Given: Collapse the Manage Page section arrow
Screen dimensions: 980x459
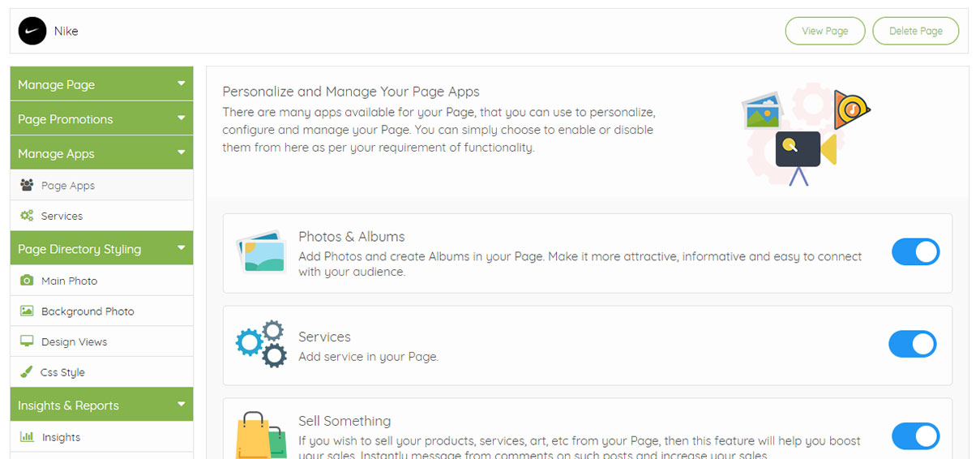Looking at the screenshot, I should coord(182,84).
